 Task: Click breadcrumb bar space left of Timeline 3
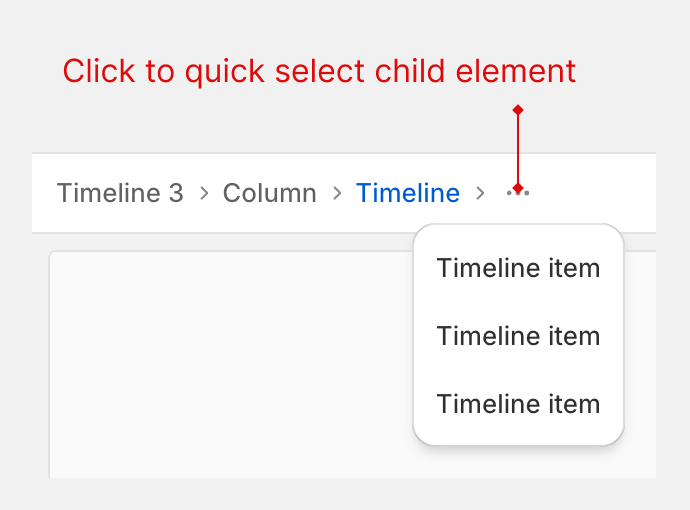pos(44,193)
